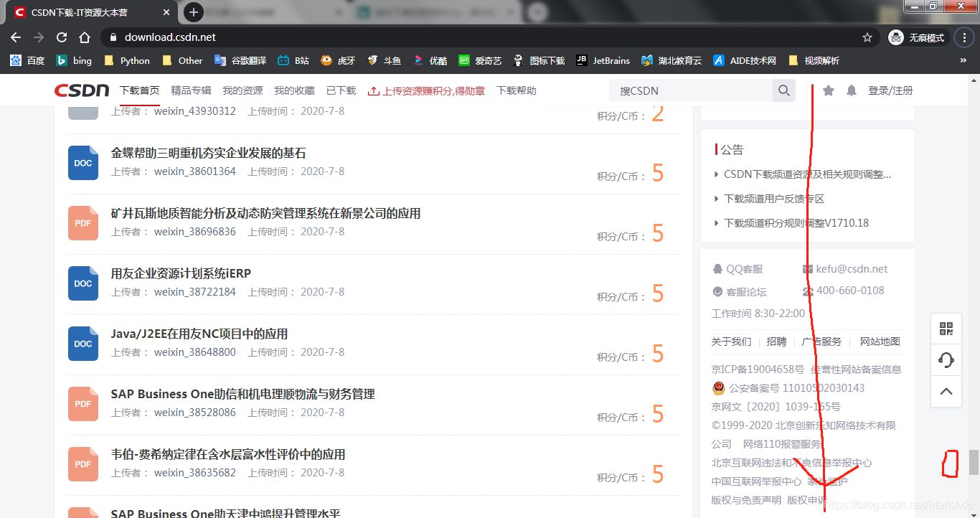Click the PDF icon of 韦伯-费希纳定律 row
Screen dimensions: 980x518
click(x=83, y=463)
